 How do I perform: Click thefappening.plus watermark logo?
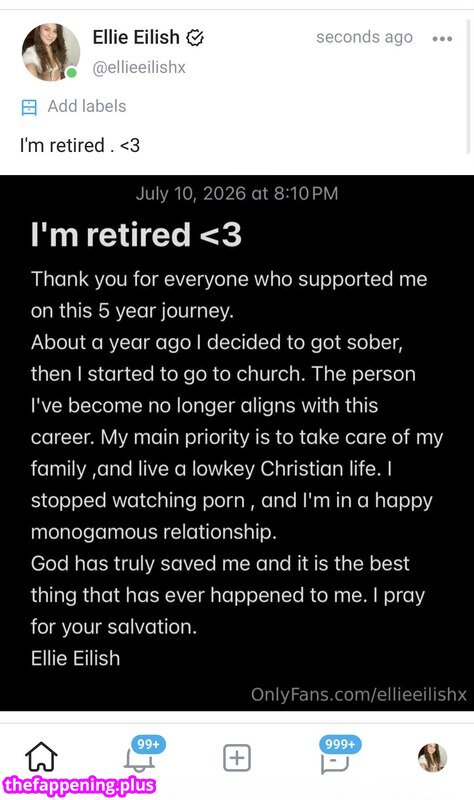click(79, 784)
